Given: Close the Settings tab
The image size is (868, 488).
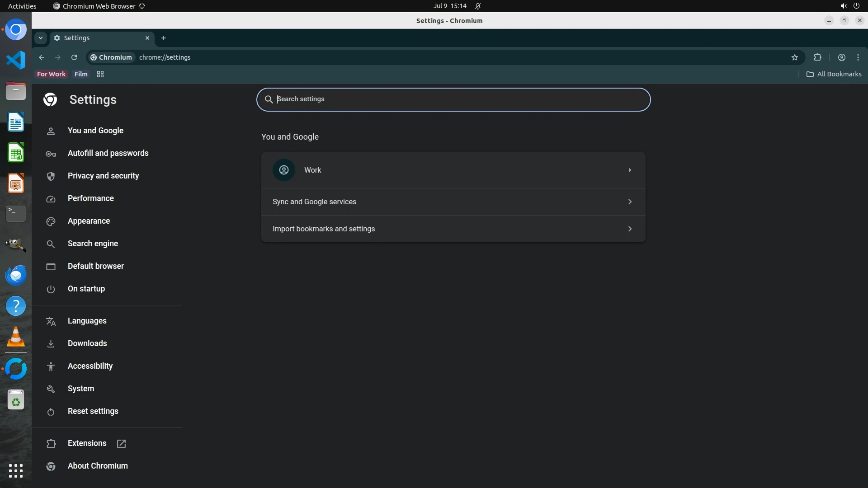Looking at the screenshot, I should click(147, 38).
